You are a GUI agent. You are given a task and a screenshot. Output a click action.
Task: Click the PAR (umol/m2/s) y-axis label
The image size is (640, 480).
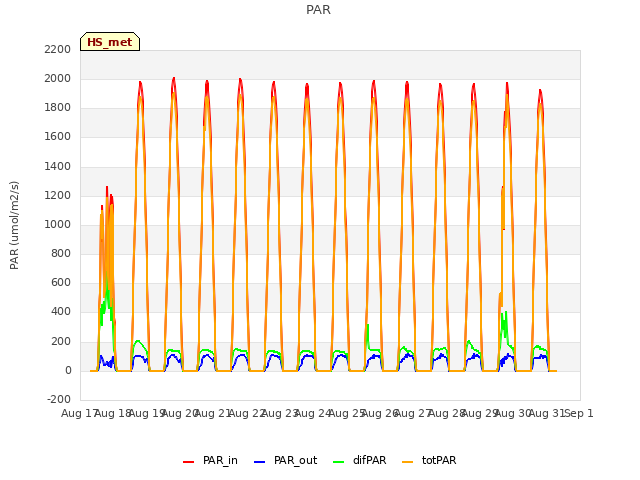pos(14,225)
